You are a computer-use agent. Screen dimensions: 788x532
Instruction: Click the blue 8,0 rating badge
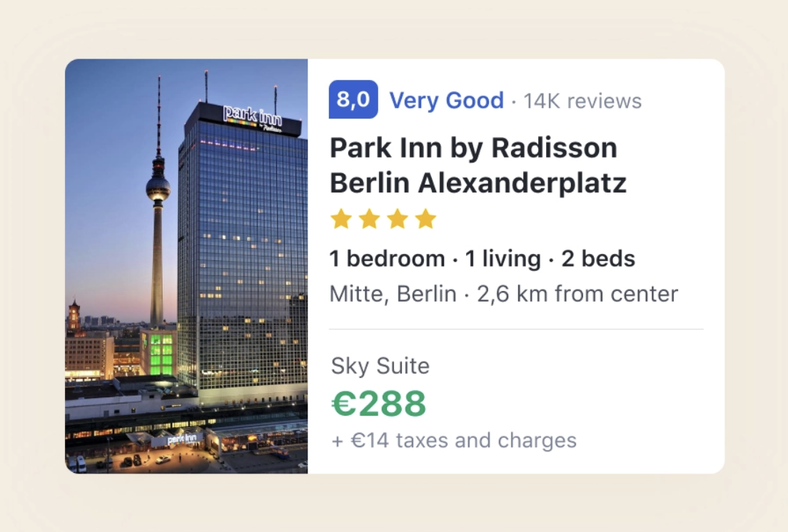353,100
